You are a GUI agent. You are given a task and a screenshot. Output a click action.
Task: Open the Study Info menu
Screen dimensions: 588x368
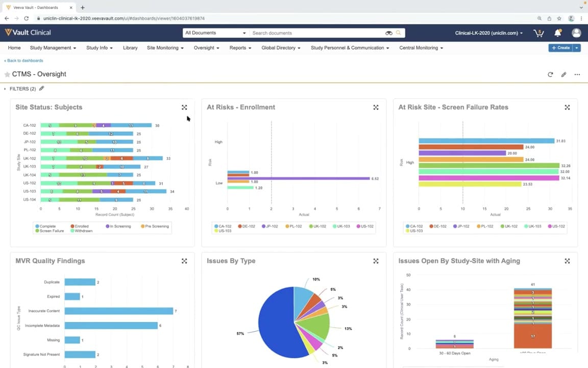coord(100,48)
